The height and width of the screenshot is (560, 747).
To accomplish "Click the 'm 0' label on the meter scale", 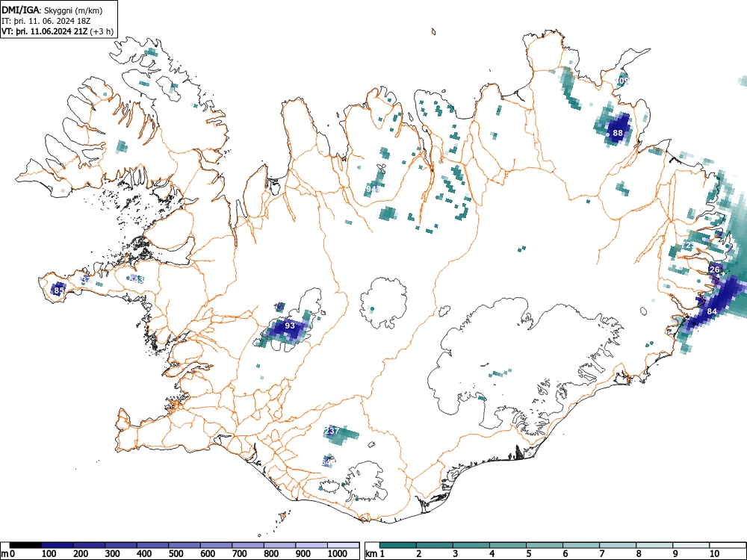I will click(x=7, y=554).
